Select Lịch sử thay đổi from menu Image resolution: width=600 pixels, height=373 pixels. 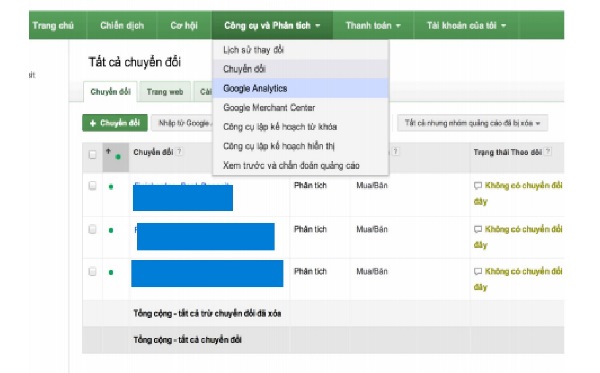[300, 50]
